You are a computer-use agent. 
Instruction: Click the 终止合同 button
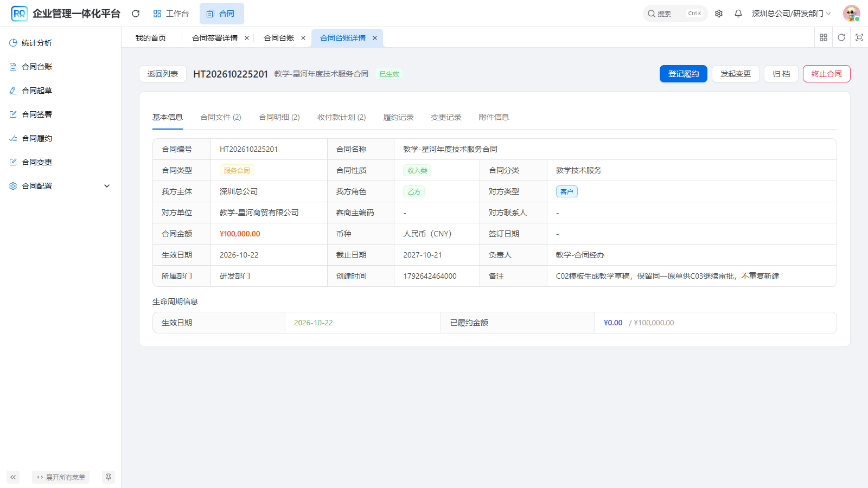pos(827,74)
